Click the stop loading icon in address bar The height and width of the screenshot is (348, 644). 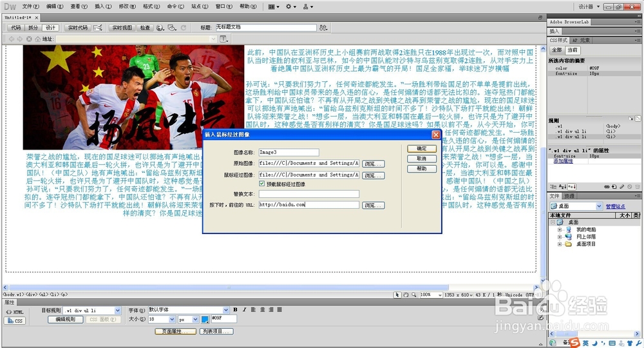click(29, 39)
